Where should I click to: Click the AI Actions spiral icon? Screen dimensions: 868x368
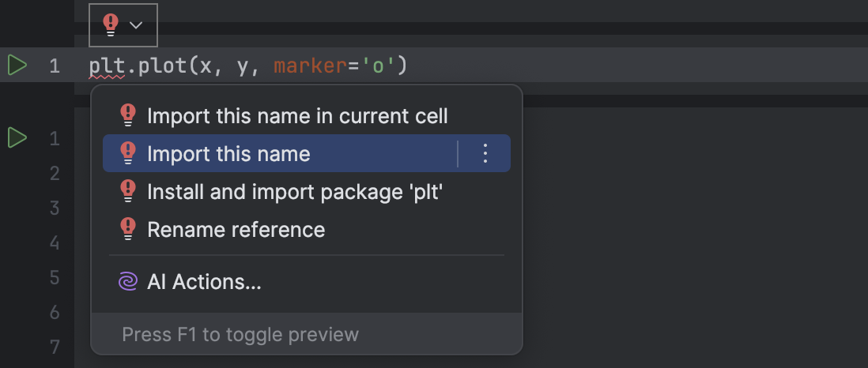(x=127, y=282)
